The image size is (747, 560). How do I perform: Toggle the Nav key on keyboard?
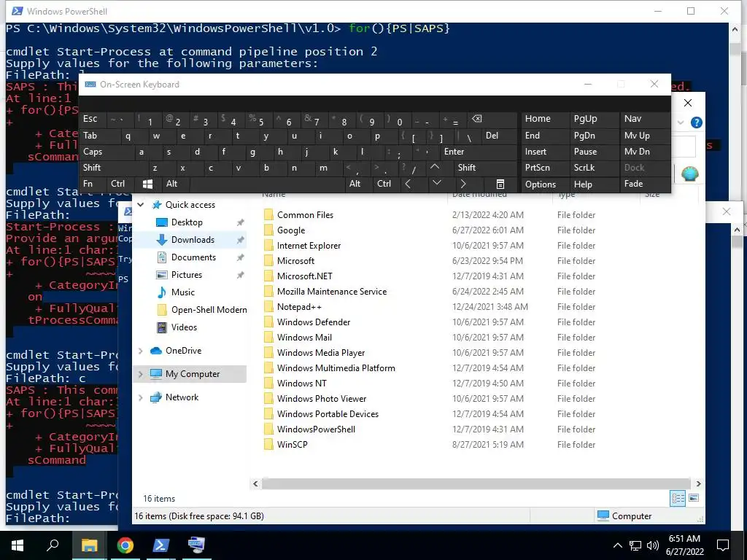645,119
